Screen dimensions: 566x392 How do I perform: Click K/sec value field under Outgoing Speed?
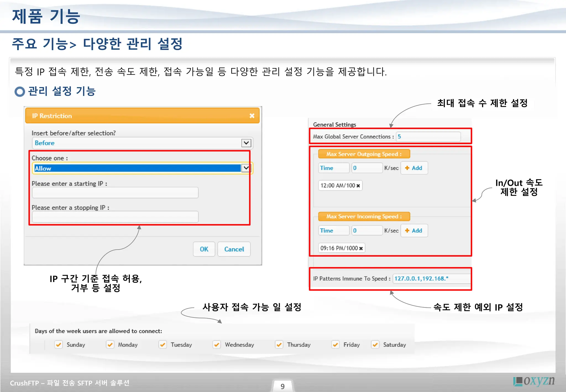pyautogui.click(x=367, y=168)
